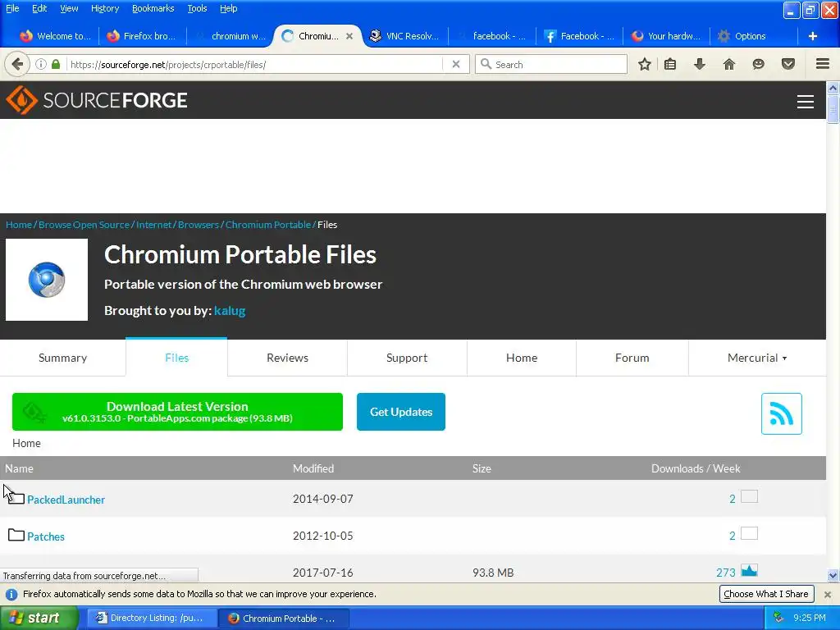Click the PackedLauncher folder icon
The width and height of the screenshot is (840, 630).
pyautogui.click(x=16, y=498)
